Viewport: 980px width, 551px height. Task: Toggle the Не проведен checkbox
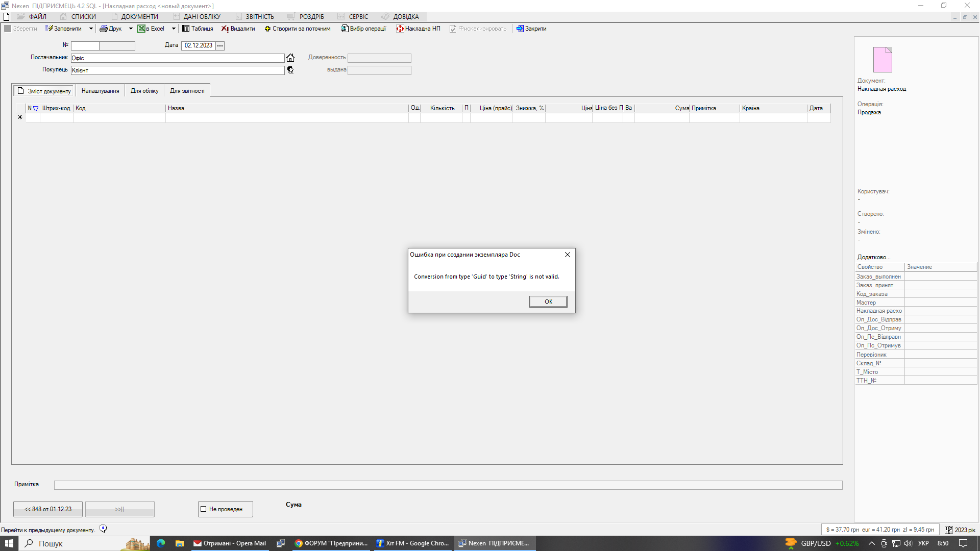click(x=204, y=509)
